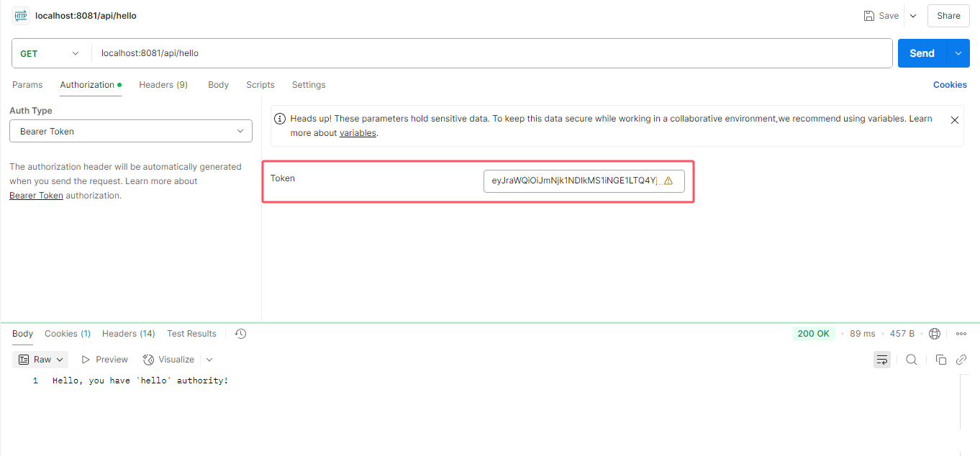Click the request URL field

[491, 53]
